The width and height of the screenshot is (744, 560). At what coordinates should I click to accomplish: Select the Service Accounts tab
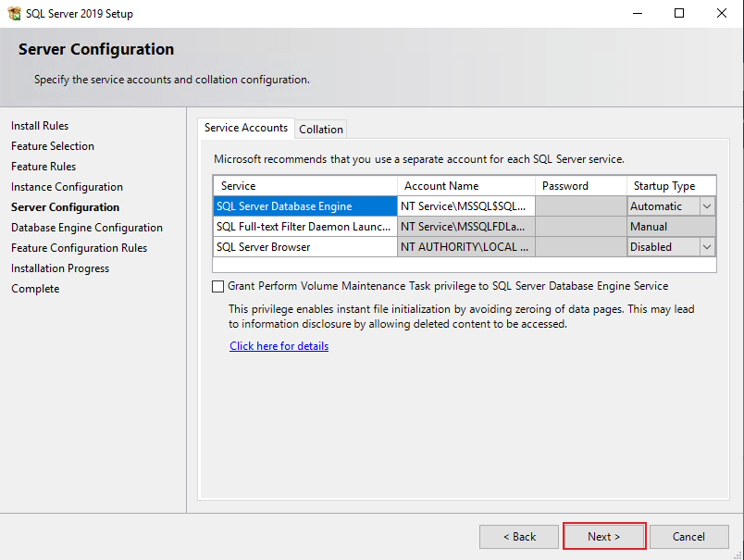[246, 128]
